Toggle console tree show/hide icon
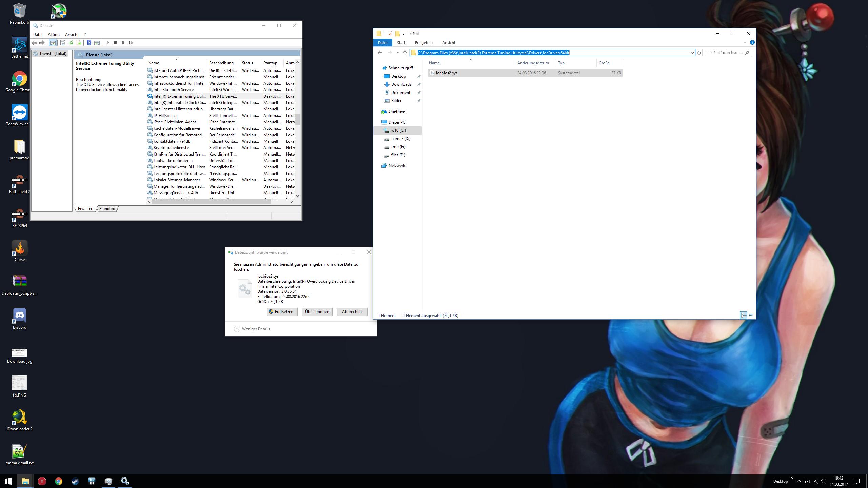 point(53,43)
